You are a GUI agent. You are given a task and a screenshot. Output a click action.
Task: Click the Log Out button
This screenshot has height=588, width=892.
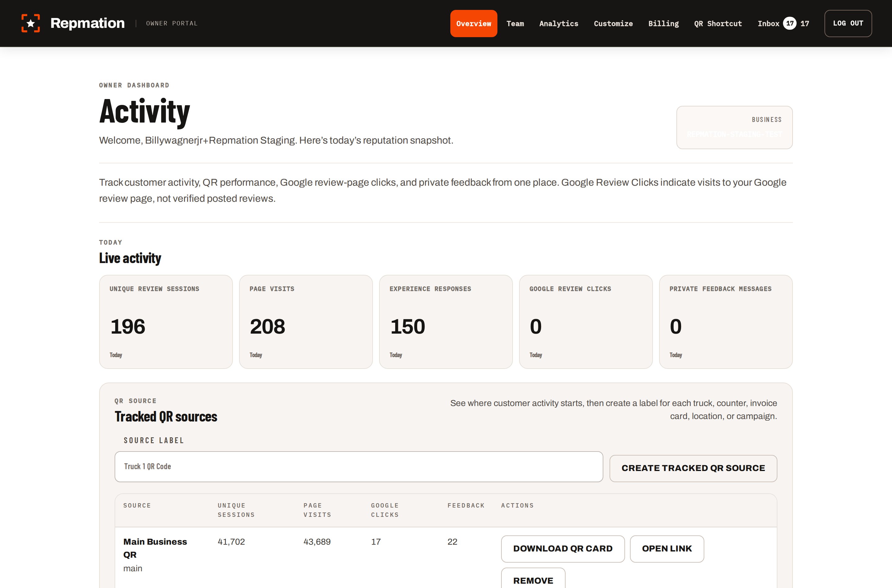pos(848,23)
